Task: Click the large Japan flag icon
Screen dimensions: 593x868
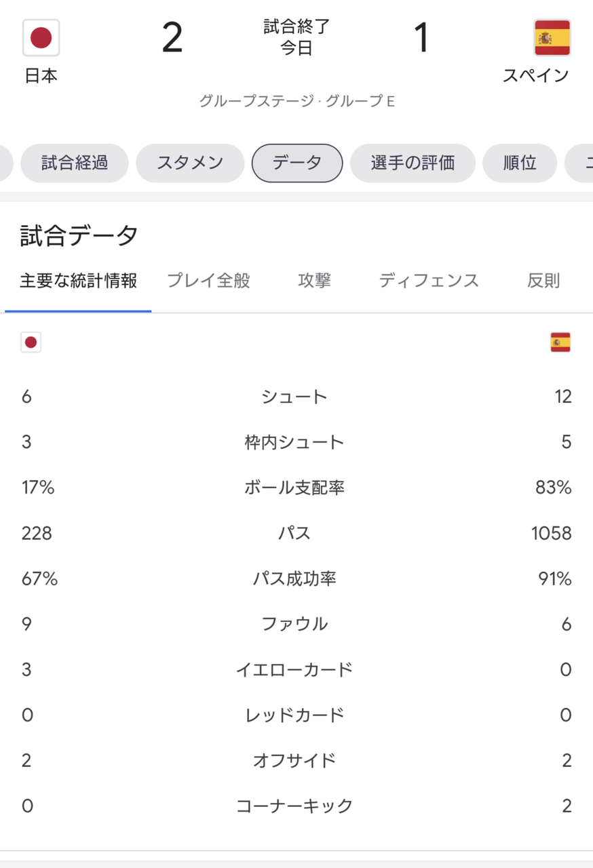Action: pyautogui.click(x=41, y=37)
